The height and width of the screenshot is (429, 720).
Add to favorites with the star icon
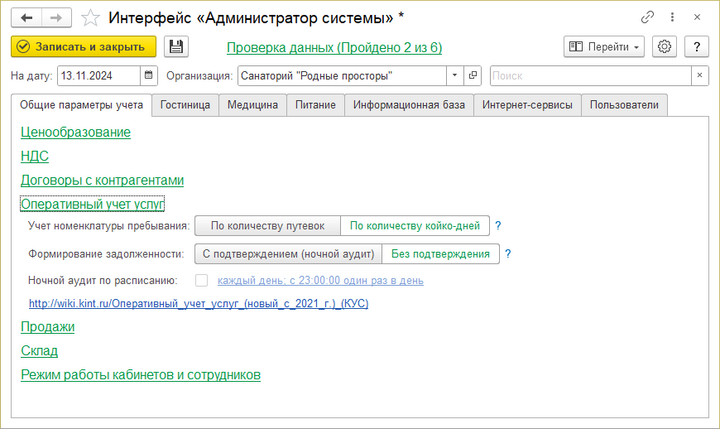(x=90, y=18)
